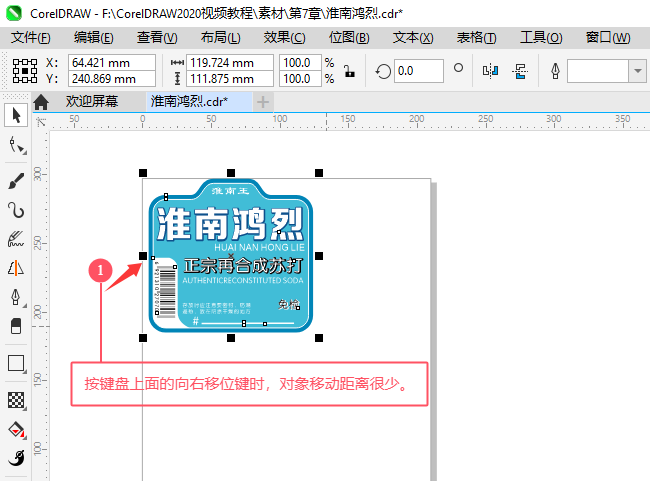Viewport: 650px width, 481px height.
Task: Open the 效果(C) menu
Action: [284, 38]
